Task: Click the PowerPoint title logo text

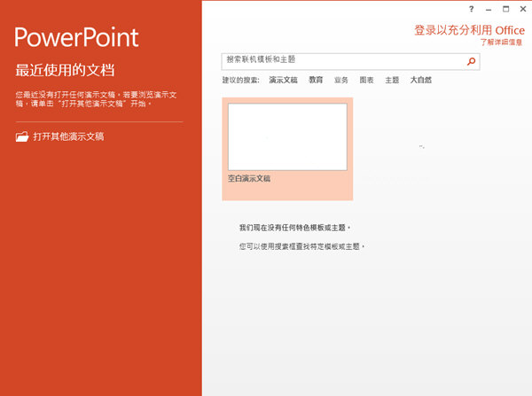Action: [x=76, y=37]
